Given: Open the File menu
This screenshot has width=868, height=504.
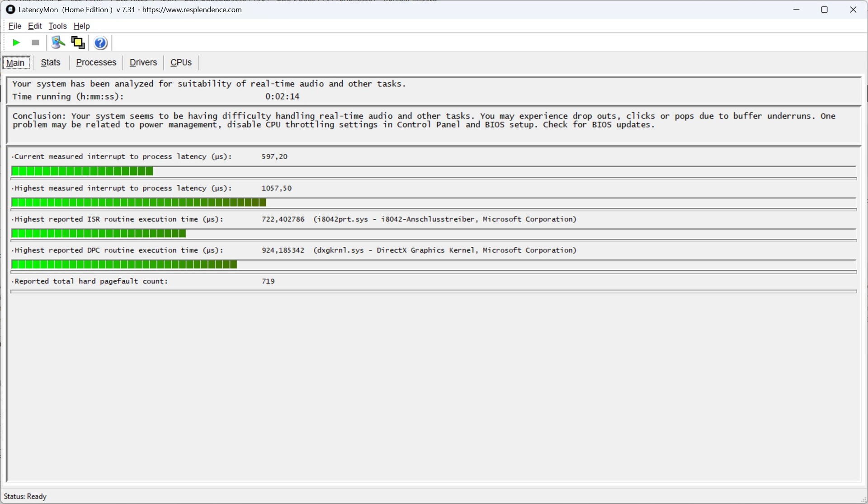Looking at the screenshot, I should click(14, 26).
